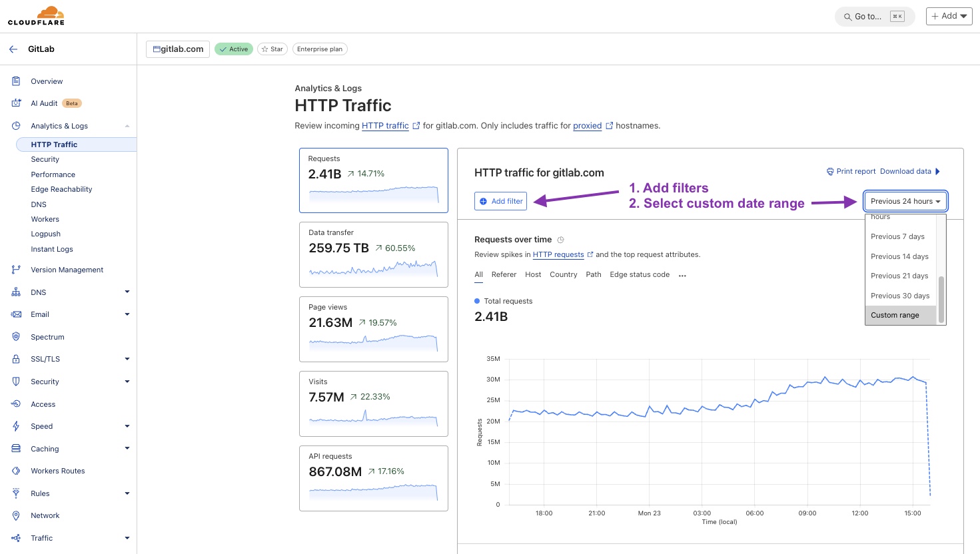Select Previous 14 days option
Image resolution: width=980 pixels, height=554 pixels.
pyautogui.click(x=901, y=256)
